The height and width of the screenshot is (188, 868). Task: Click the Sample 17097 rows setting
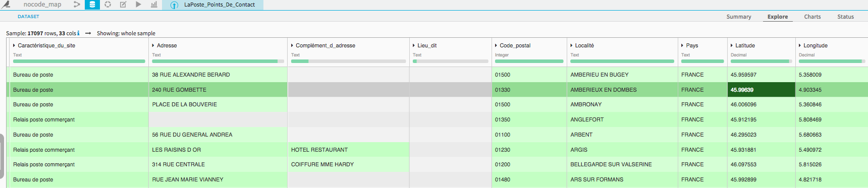coord(41,33)
